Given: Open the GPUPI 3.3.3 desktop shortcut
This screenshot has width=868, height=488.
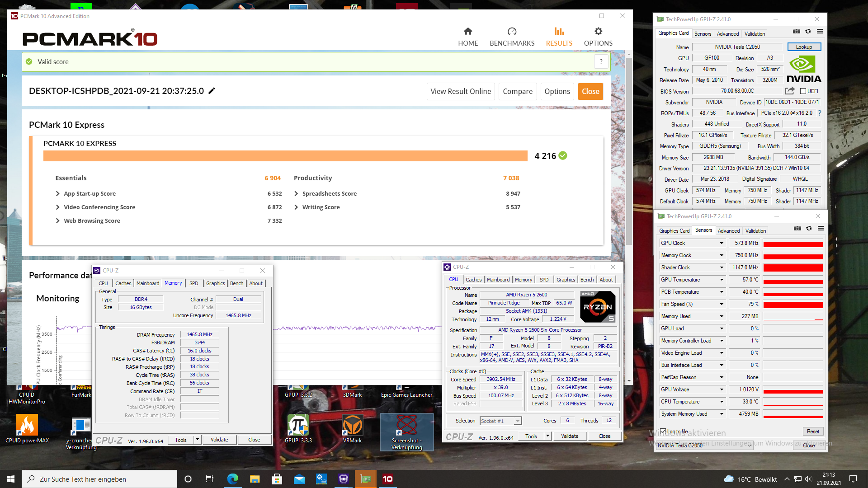Looking at the screenshot, I should pos(298,429).
